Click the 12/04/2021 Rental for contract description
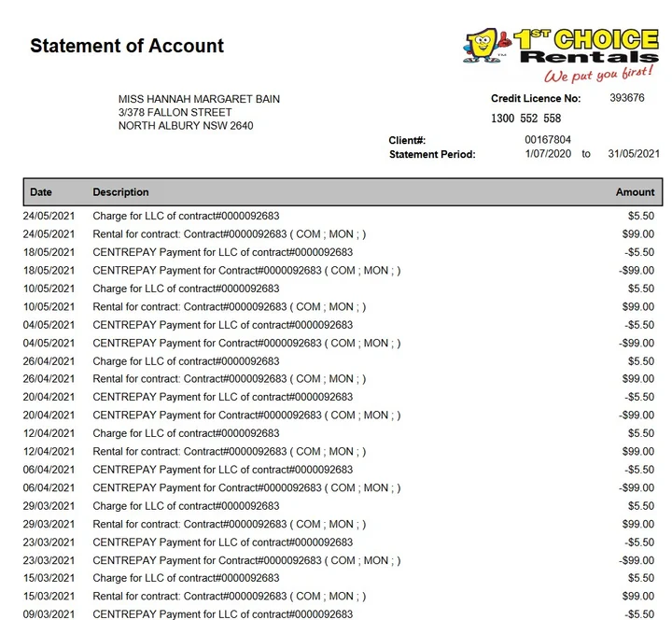This screenshot has width=672, height=620. pyautogui.click(x=229, y=452)
